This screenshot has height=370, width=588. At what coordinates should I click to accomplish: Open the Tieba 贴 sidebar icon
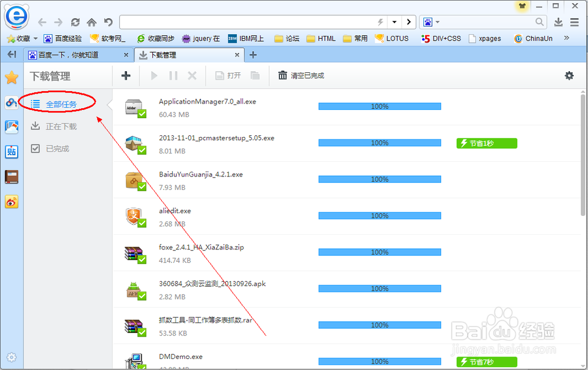[x=12, y=152]
